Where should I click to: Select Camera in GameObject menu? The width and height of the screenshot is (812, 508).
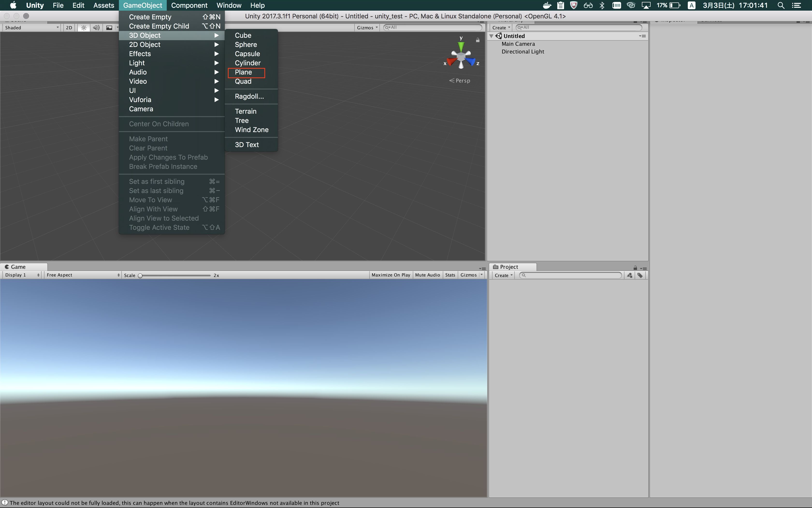click(x=172, y=109)
